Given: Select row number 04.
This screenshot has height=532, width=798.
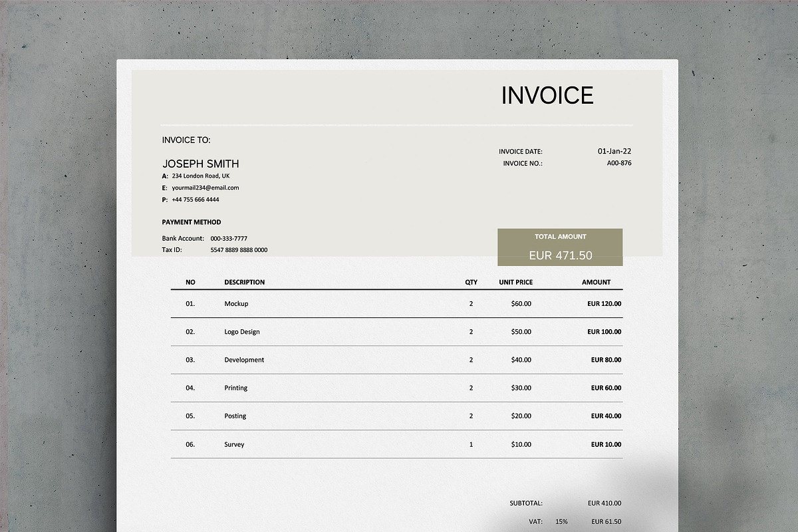Looking at the screenshot, I should coord(190,388).
